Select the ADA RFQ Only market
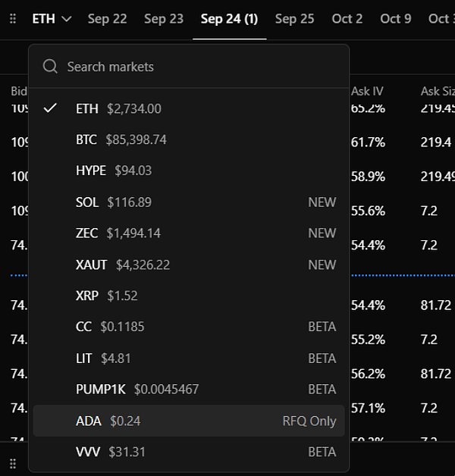This screenshot has width=455, height=476. (x=189, y=421)
